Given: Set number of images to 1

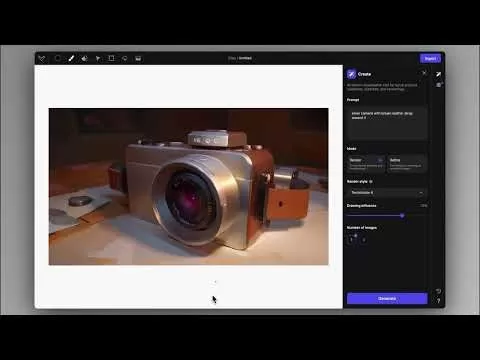Looking at the screenshot, I should click(351, 239).
